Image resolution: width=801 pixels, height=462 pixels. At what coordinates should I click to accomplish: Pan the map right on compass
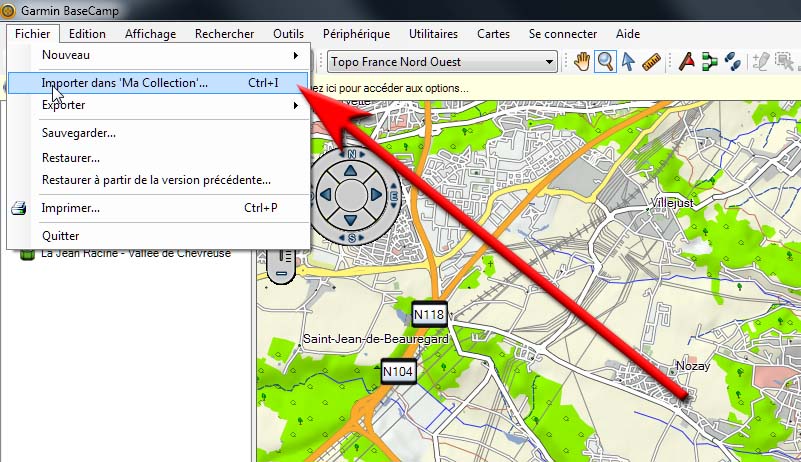click(376, 195)
